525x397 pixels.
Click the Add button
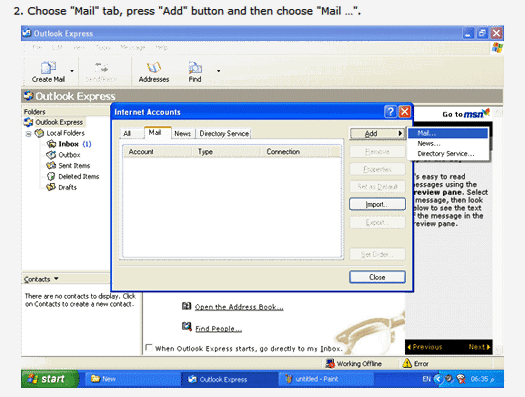coord(377,134)
